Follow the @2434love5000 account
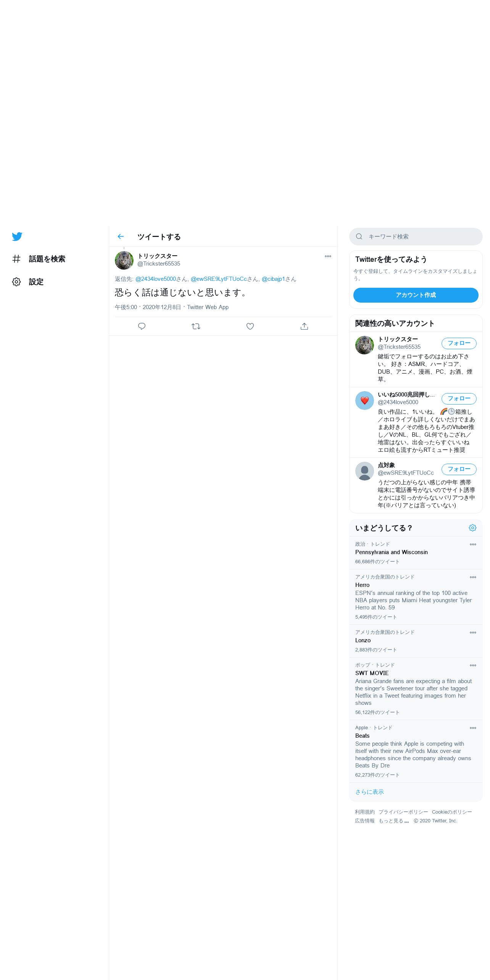490x980 pixels. (459, 399)
